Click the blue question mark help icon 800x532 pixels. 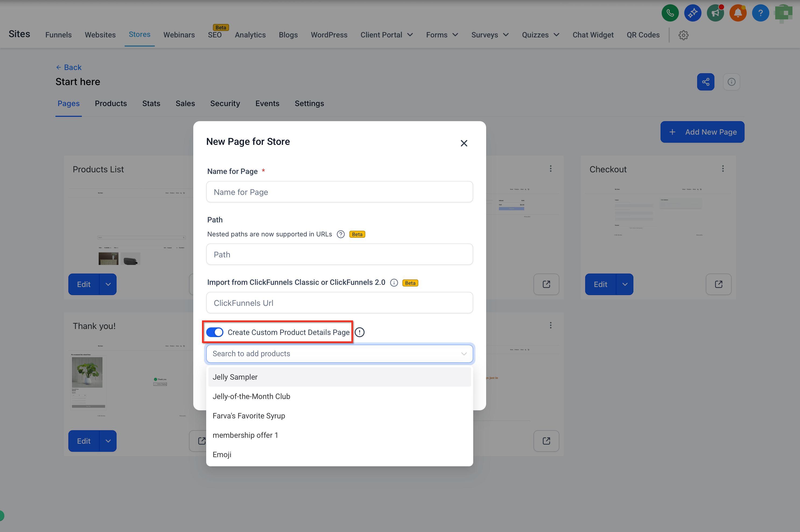760,13
